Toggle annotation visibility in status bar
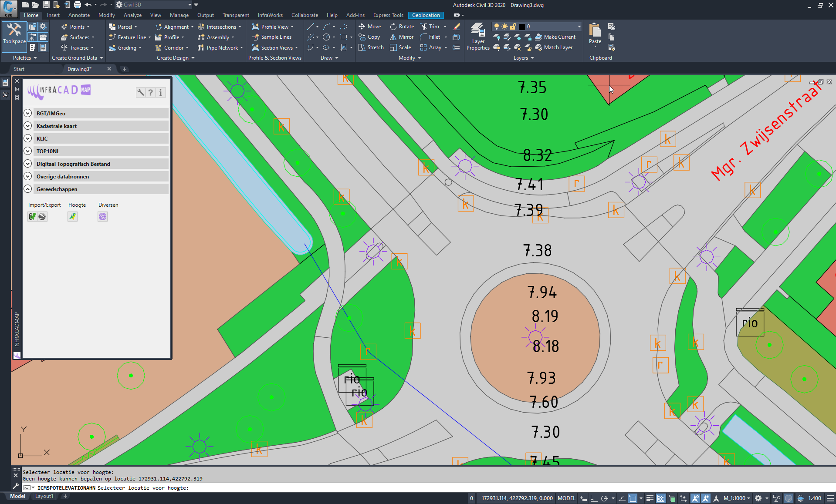Viewport: 836px width, 504px height. 695,498
